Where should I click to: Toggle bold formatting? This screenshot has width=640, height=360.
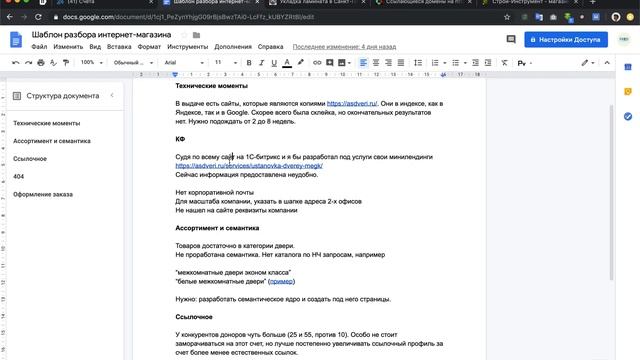pos(249,63)
